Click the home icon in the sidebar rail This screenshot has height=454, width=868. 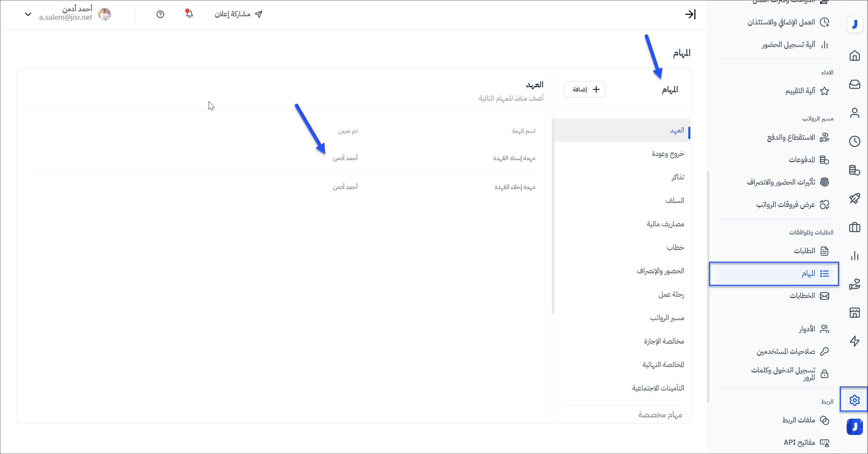854,56
